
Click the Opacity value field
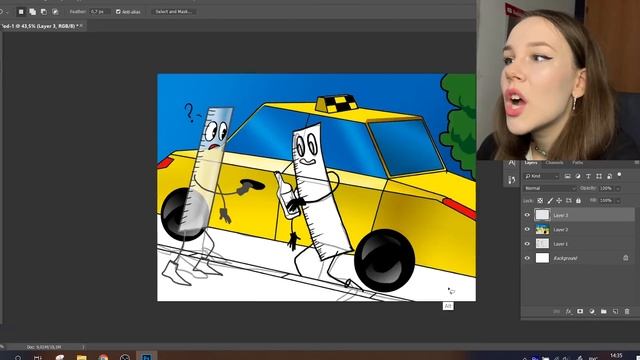tap(606, 188)
